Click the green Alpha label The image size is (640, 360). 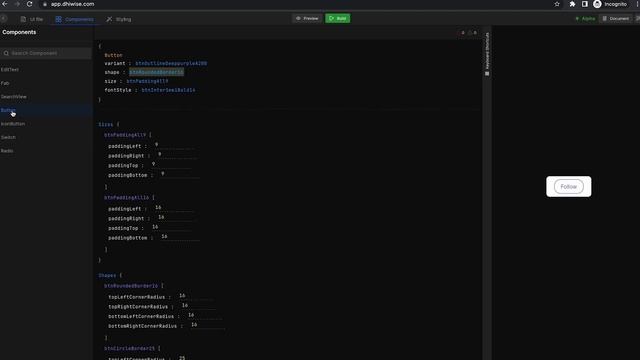585,19
